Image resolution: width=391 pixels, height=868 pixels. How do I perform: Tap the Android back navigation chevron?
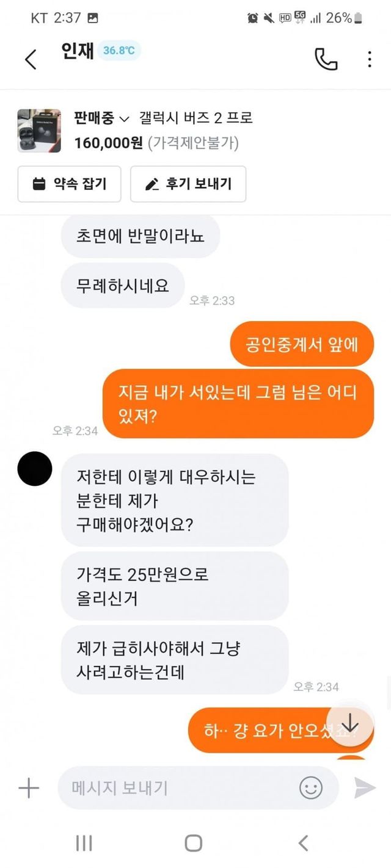(303, 843)
